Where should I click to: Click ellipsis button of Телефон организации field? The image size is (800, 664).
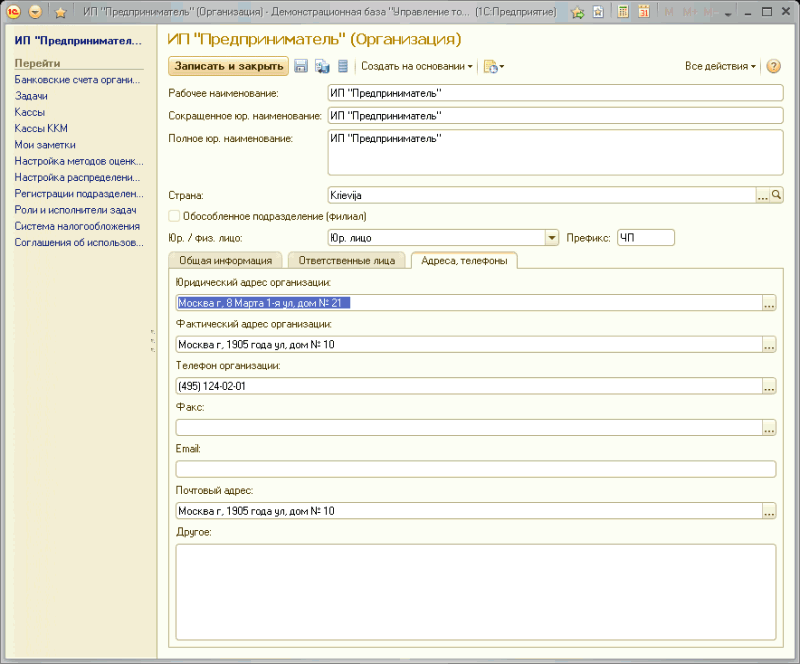click(769, 386)
